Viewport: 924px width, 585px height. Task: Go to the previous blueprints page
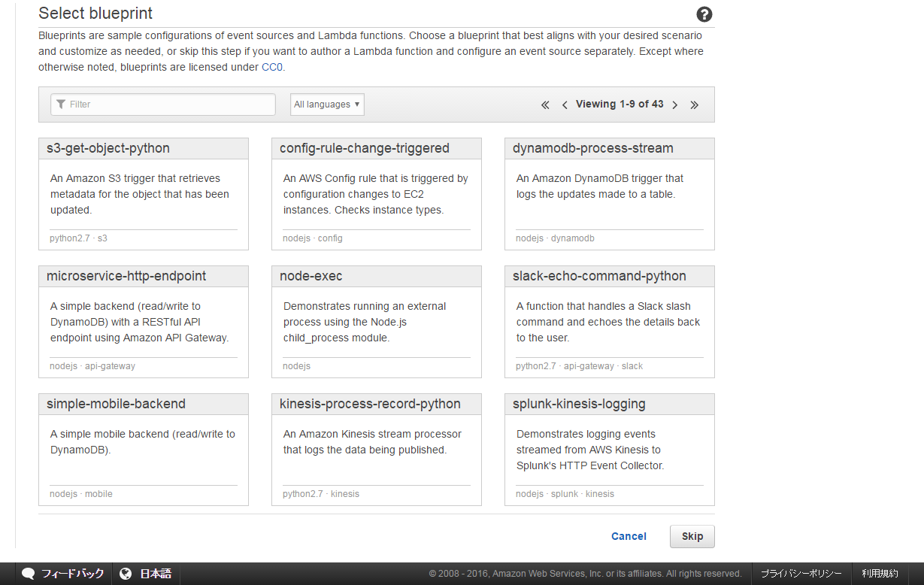click(565, 105)
